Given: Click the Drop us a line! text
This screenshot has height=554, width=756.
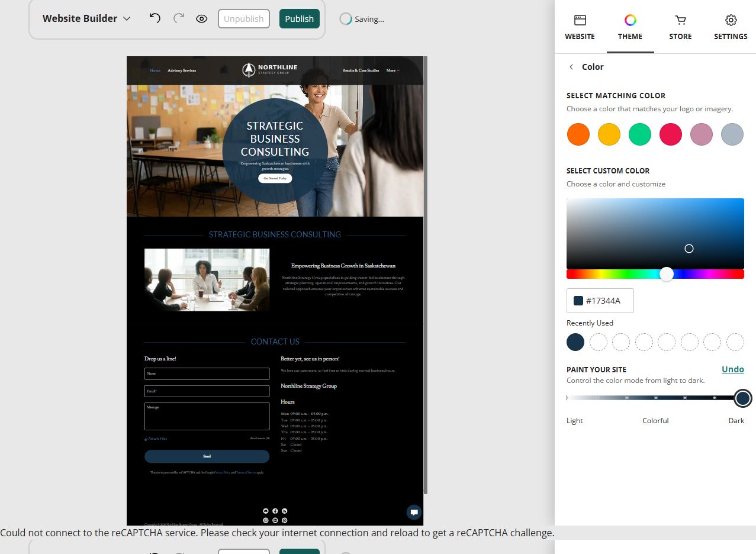Looking at the screenshot, I should click(160, 359).
